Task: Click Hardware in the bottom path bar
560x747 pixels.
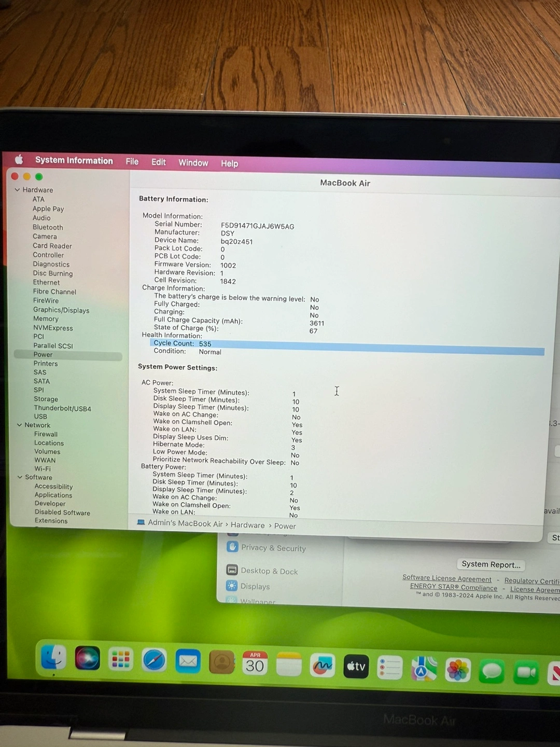Action: point(247,525)
